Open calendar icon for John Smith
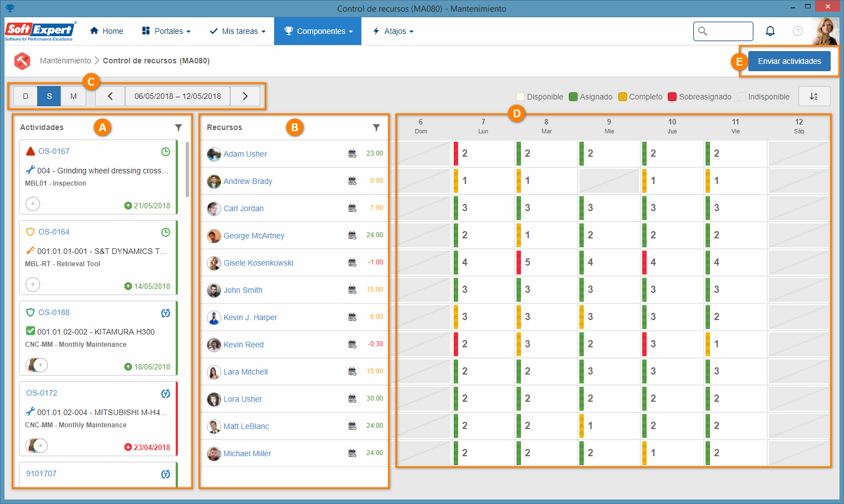The width and height of the screenshot is (844, 504). coord(352,290)
